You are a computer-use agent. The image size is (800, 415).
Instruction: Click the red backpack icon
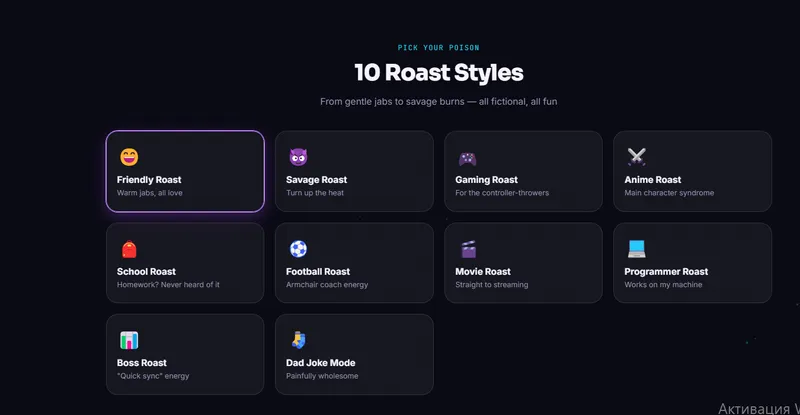coord(129,249)
